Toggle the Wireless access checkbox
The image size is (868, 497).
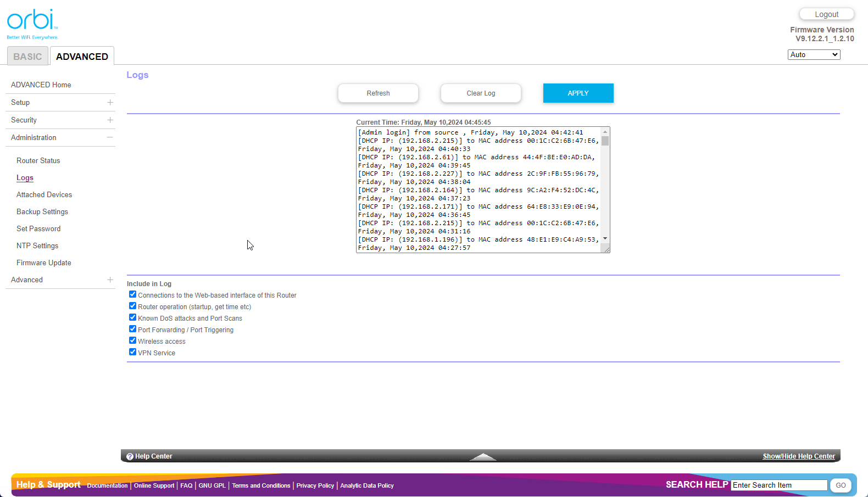tap(132, 340)
